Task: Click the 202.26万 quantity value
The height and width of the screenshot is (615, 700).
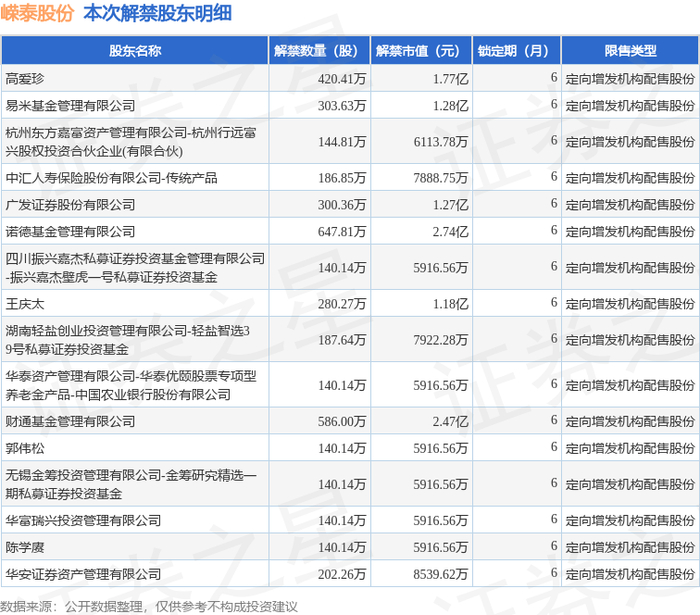Action: tap(342, 574)
